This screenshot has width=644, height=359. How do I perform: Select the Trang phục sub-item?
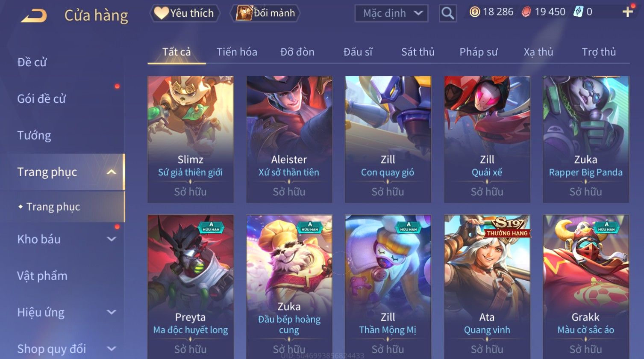[53, 207]
